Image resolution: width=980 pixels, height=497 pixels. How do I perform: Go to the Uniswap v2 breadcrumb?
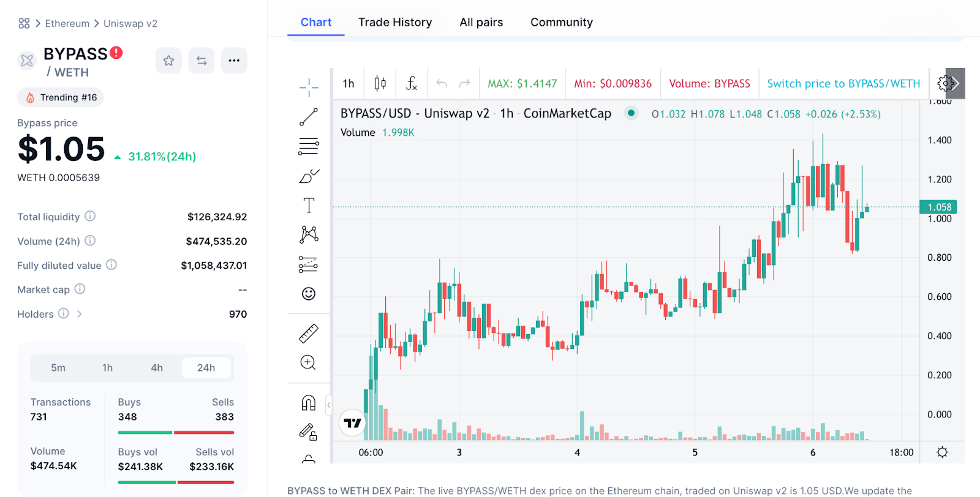coord(130,24)
